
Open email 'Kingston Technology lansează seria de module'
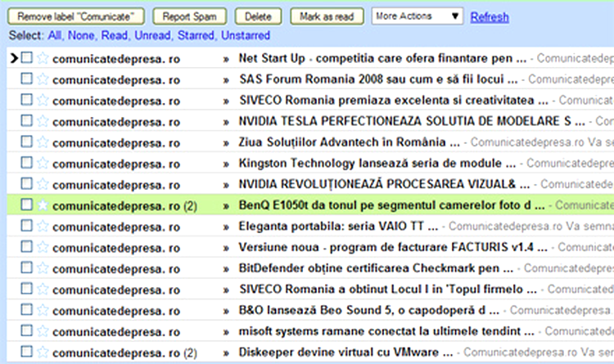pyautogui.click(x=377, y=164)
